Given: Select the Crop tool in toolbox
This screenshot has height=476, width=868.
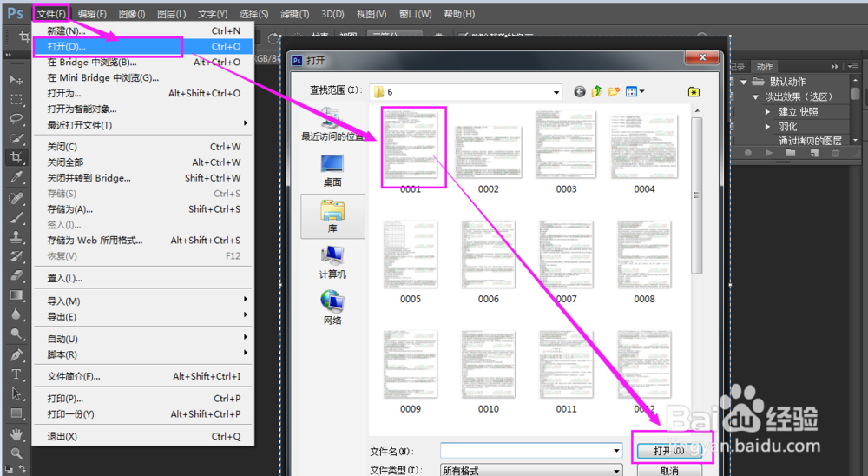Looking at the screenshot, I should click(x=16, y=157).
